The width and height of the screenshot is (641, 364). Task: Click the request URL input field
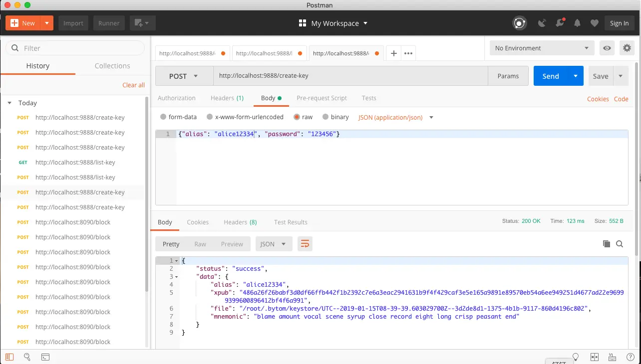pos(350,76)
